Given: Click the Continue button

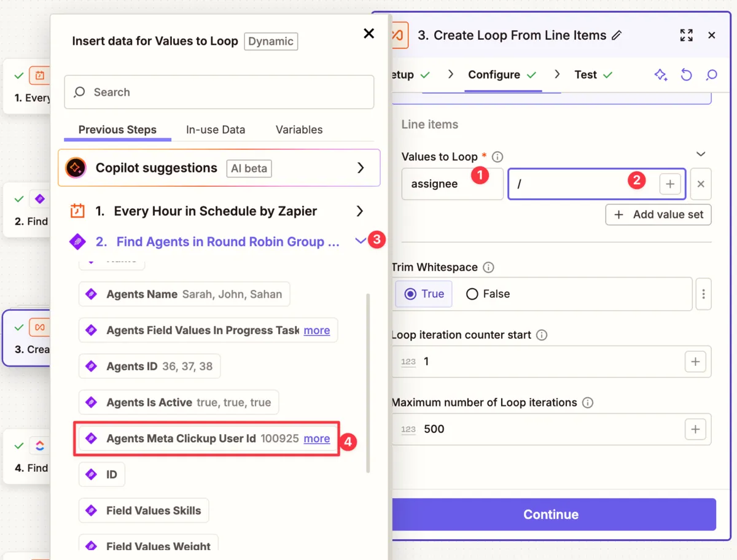Looking at the screenshot, I should (551, 515).
